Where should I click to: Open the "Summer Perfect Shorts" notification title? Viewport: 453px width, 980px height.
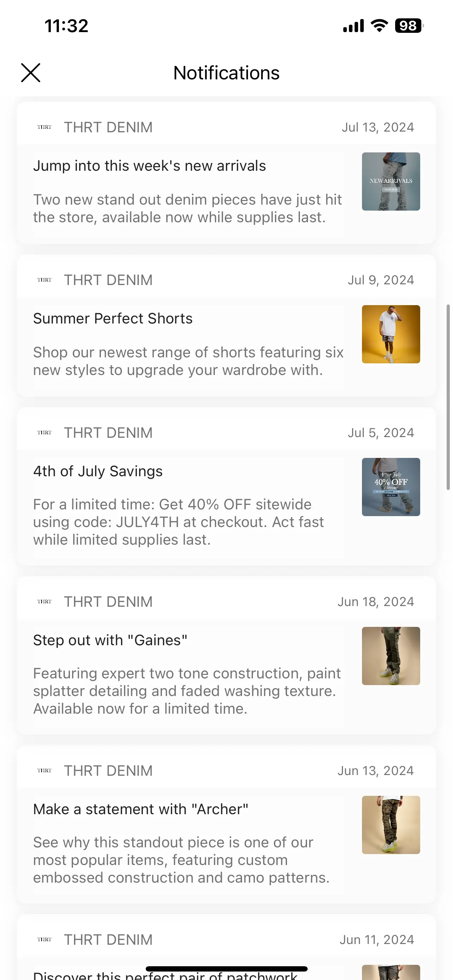coord(113,319)
